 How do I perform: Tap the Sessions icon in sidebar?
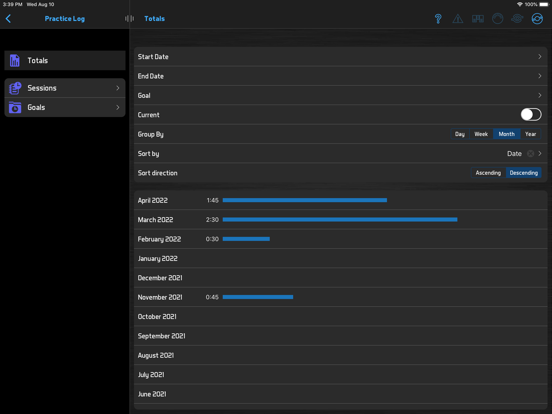pos(15,88)
